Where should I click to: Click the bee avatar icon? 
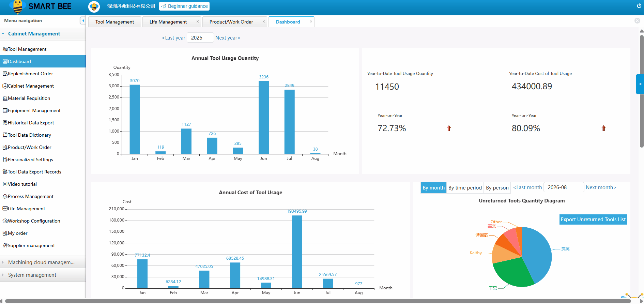pyautogui.click(x=94, y=6)
